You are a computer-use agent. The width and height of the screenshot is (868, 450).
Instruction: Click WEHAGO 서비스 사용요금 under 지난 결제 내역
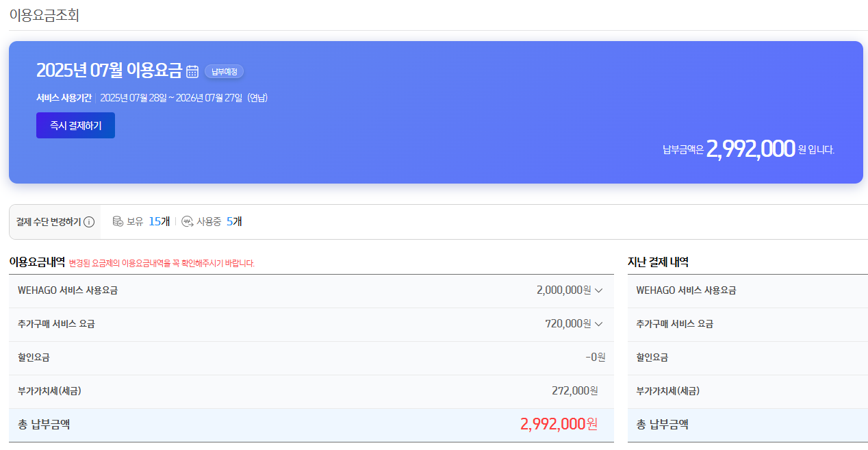(x=686, y=290)
